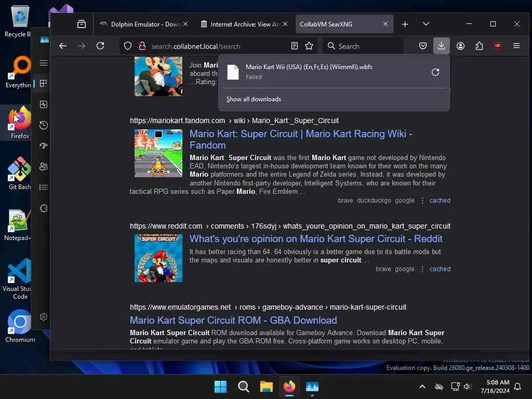Open history icon in background sidebar
This screenshot has height=399, width=532.
click(x=44, y=125)
